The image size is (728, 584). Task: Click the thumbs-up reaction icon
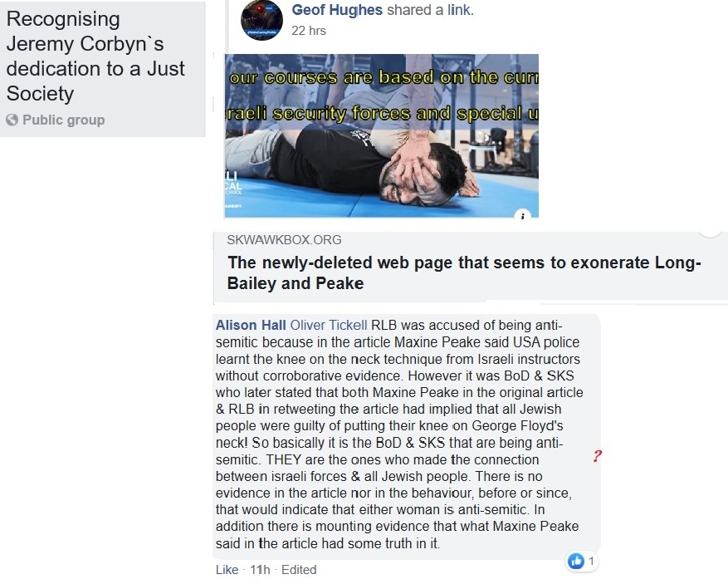[x=576, y=562]
